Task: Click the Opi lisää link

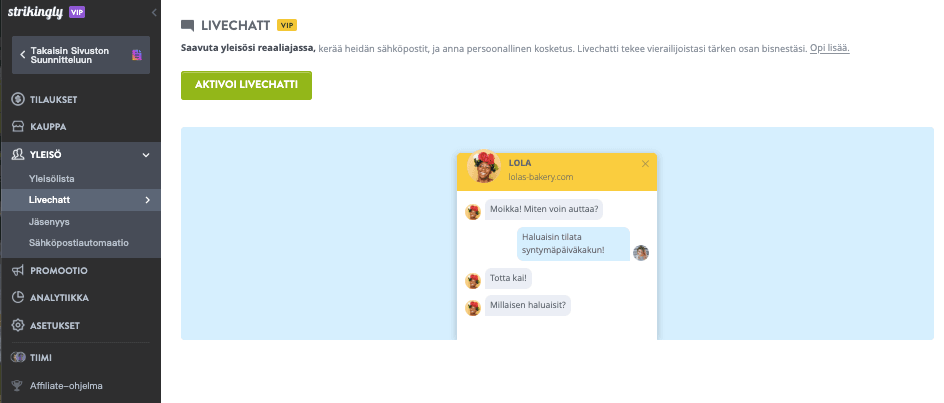Action: (830, 49)
